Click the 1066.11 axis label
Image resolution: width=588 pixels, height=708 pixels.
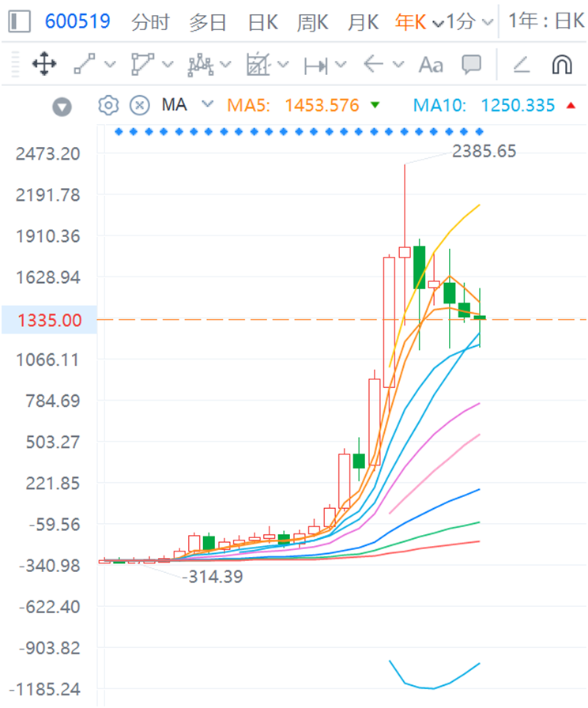pos(48,360)
